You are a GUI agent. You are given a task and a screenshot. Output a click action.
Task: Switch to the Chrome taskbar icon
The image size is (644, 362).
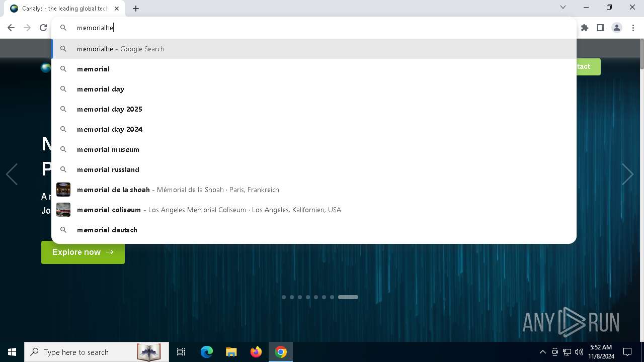coord(281,352)
